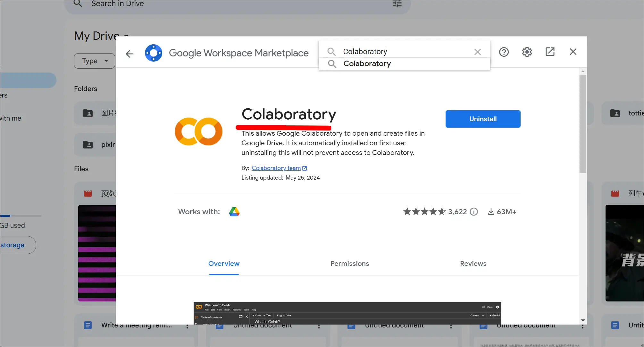Click the Colaboratory CO logo
Image resolution: width=644 pixels, height=347 pixels.
[198, 131]
